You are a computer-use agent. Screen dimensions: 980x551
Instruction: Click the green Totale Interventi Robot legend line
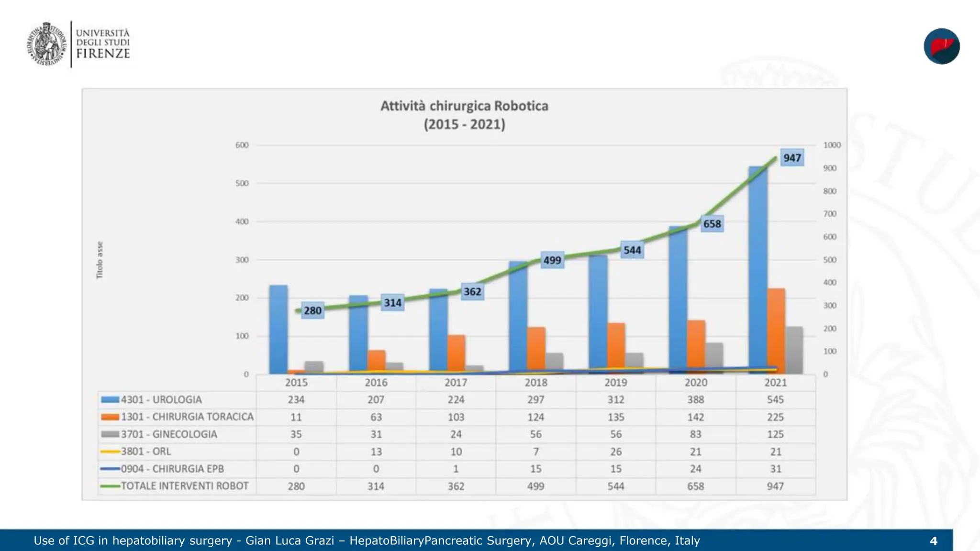tap(110, 486)
